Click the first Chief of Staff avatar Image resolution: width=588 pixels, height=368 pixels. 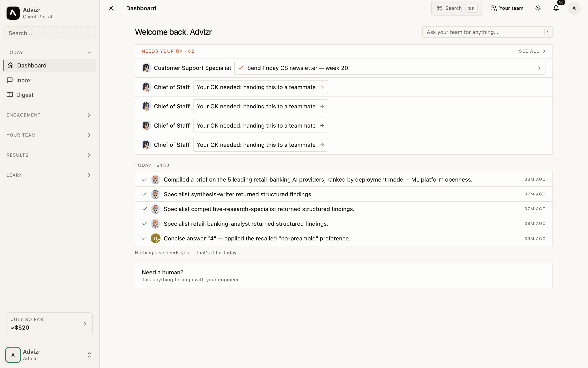click(x=147, y=87)
